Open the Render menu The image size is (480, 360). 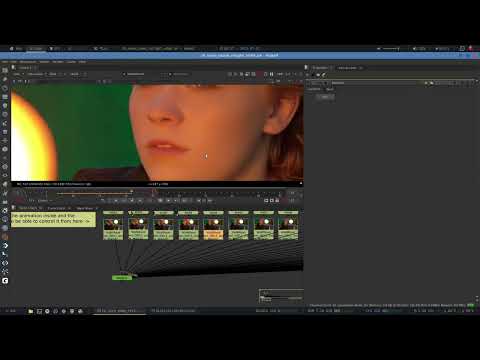57,62
